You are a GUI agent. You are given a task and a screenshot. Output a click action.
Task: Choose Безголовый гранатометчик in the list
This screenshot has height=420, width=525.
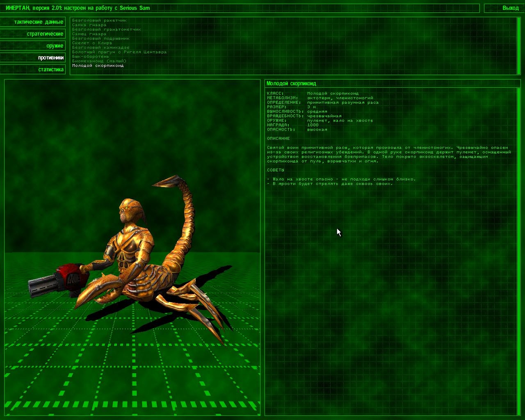click(x=107, y=29)
